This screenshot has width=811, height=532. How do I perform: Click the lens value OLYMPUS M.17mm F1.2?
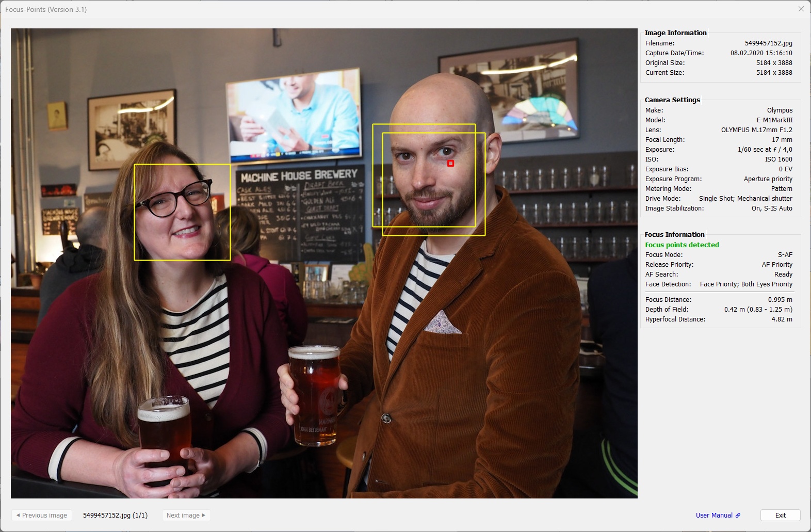pyautogui.click(x=756, y=130)
